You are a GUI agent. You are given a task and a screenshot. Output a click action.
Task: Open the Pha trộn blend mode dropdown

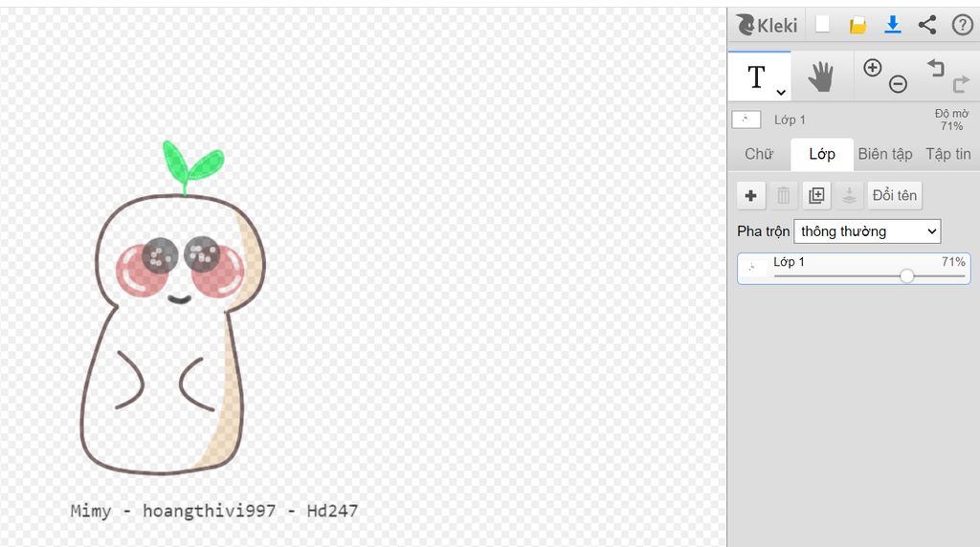tap(867, 231)
